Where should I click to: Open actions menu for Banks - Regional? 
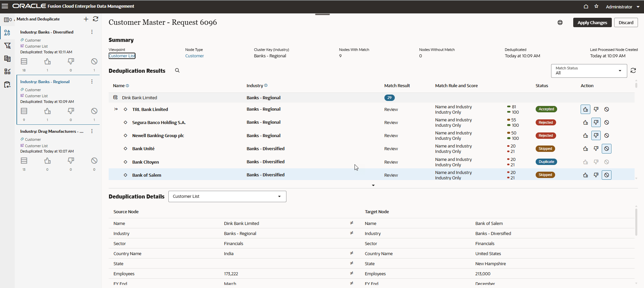[92, 81]
